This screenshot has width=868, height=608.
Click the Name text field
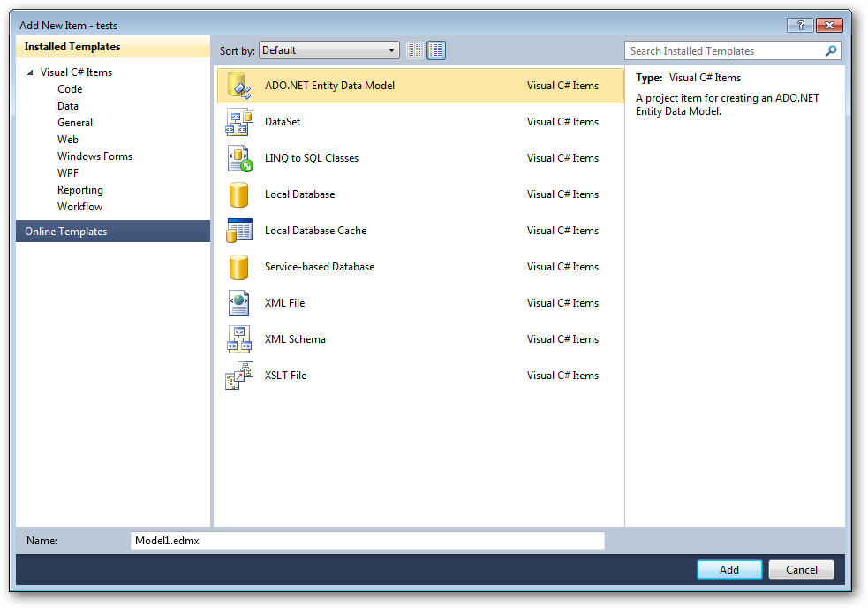coord(367,541)
